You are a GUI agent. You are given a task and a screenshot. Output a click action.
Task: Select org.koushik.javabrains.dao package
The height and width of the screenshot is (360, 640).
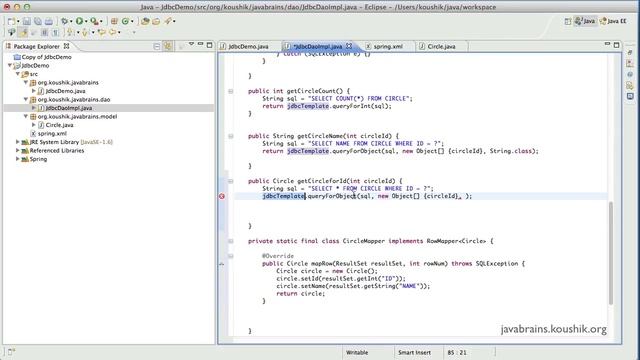pos(74,100)
